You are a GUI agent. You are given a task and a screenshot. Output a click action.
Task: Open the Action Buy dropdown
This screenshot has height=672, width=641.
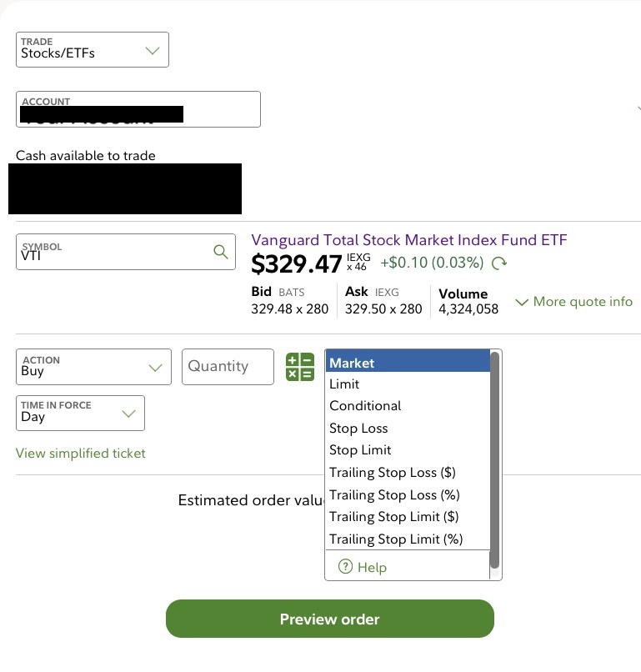[93, 367]
